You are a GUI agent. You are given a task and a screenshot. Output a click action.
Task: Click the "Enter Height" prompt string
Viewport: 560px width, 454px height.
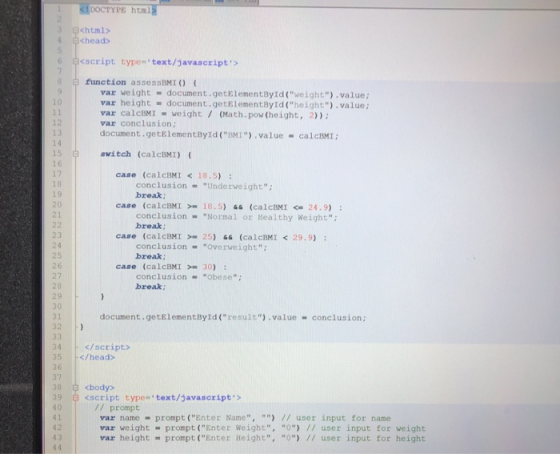click(x=235, y=438)
